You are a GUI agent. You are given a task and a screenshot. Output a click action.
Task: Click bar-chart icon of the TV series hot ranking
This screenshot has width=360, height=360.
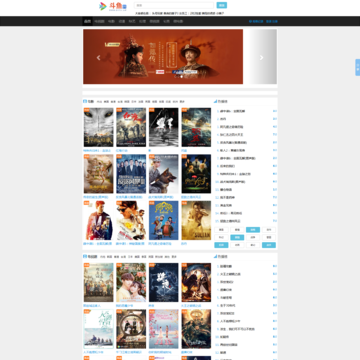click(215, 256)
